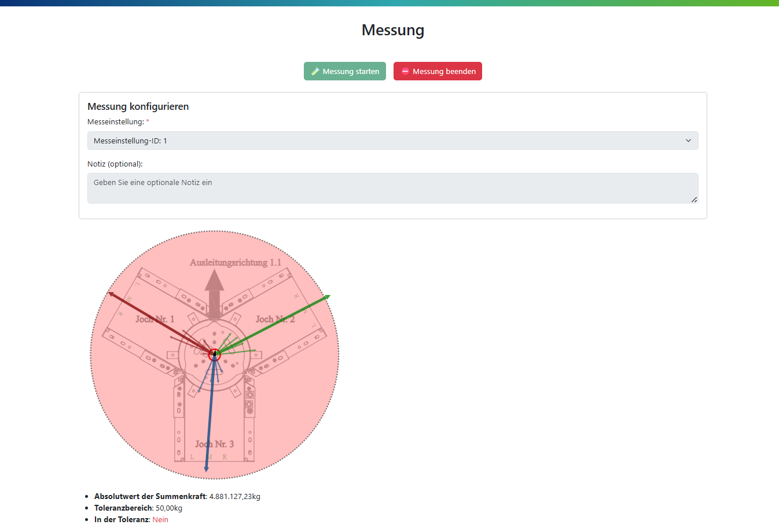Click the Absolutwert der Summenkraft value

(x=234, y=496)
